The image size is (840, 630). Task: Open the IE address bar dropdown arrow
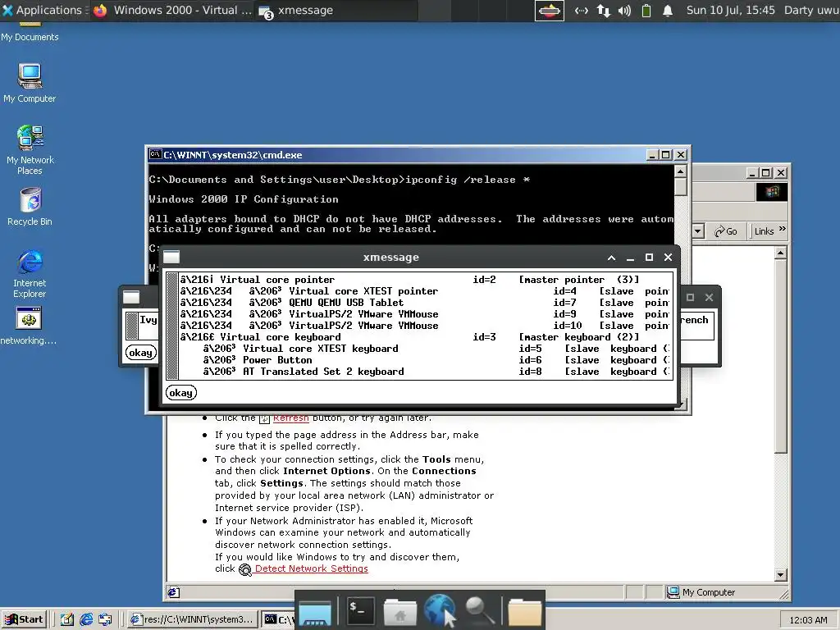click(697, 231)
